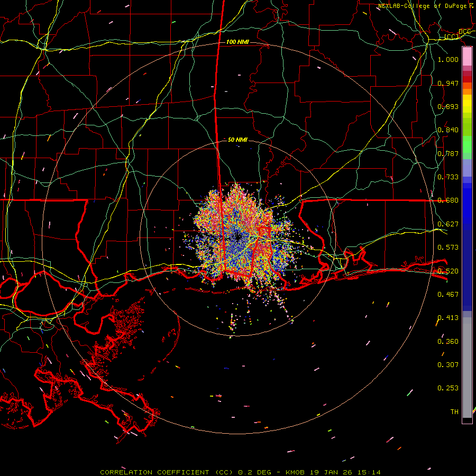The width and height of the screenshot is (476, 476).
Task: Click the DCC label near the color bar
Action: (x=464, y=32)
